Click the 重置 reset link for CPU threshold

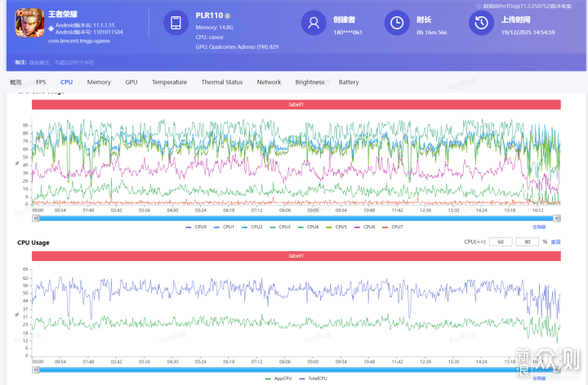tap(555, 242)
